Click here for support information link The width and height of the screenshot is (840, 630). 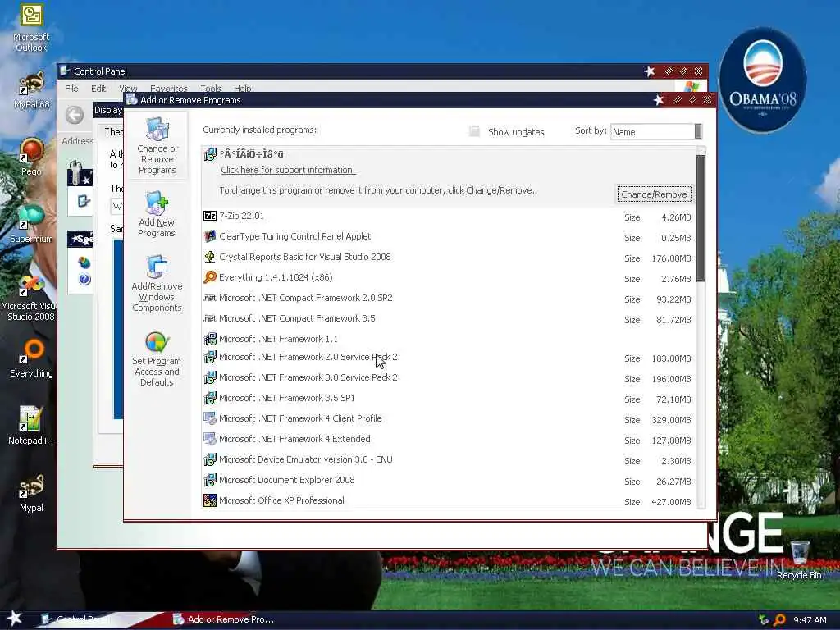pyautogui.click(x=288, y=170)
